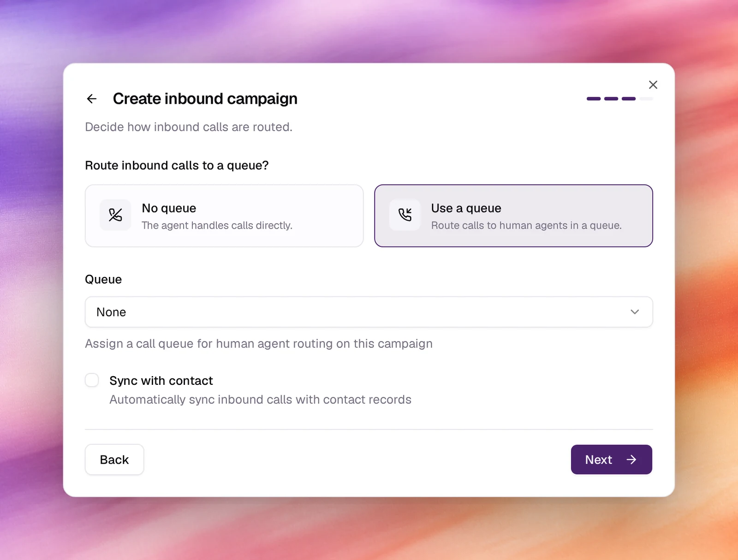This screenshot has height=560, width=738.
Task: Select the No queue routing option
Action: coord(224,216)
